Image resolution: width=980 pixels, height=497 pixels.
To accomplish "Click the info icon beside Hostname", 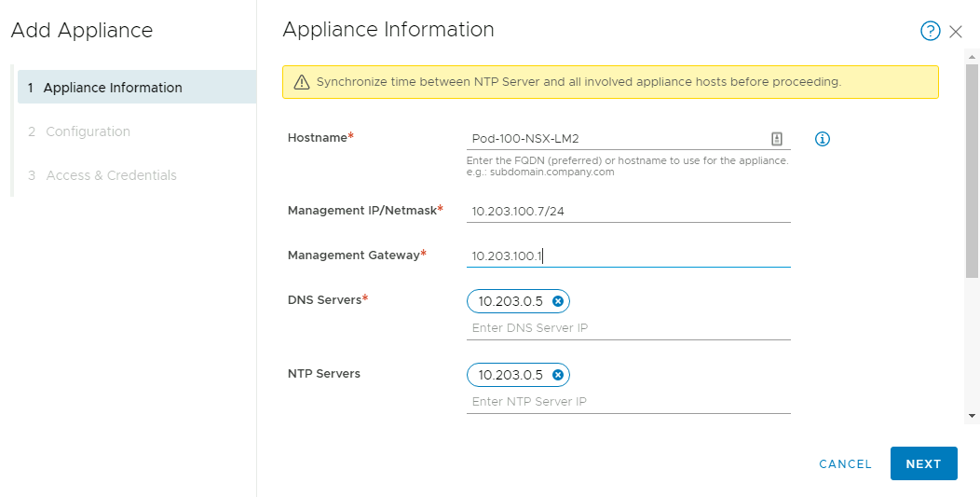I will point(822,139).
